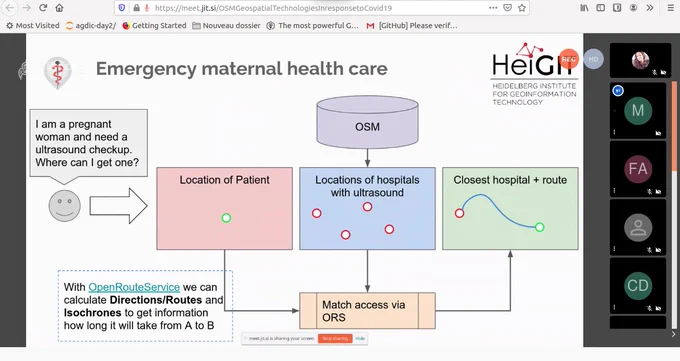680x361 pixels.
Task: Click the Location of Patient box title
Action: 225,180
